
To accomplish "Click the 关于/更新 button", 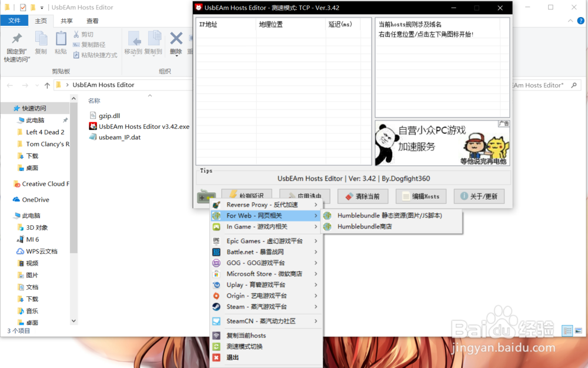I will [479, 196].
